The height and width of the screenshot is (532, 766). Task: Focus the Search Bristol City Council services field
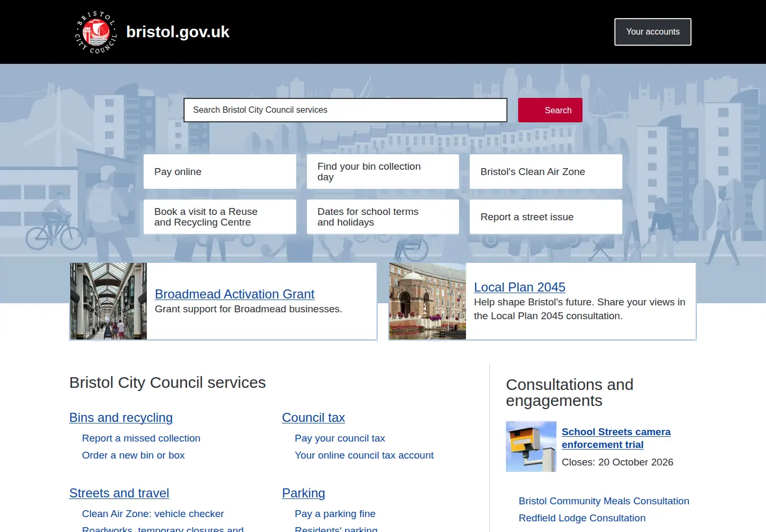[345, 110]
